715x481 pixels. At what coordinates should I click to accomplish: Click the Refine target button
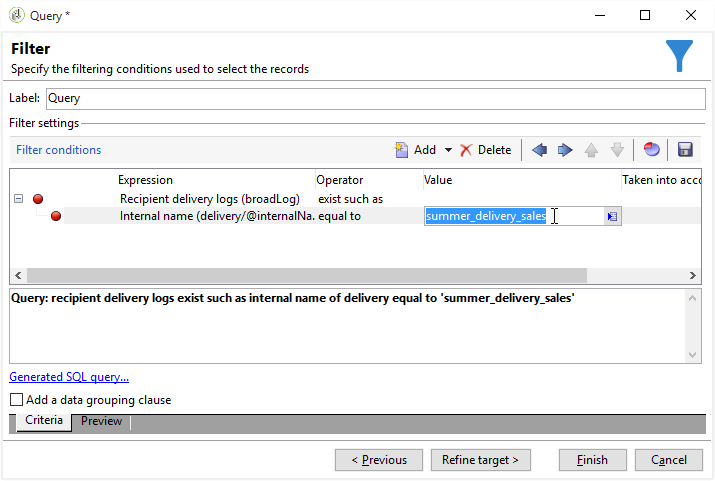(x=480, y=460)
